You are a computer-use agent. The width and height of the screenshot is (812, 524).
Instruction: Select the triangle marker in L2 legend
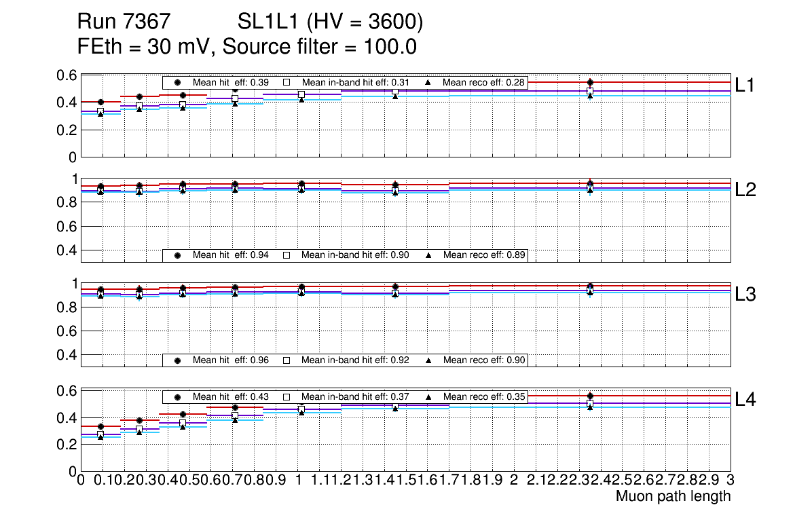point(428,256)
